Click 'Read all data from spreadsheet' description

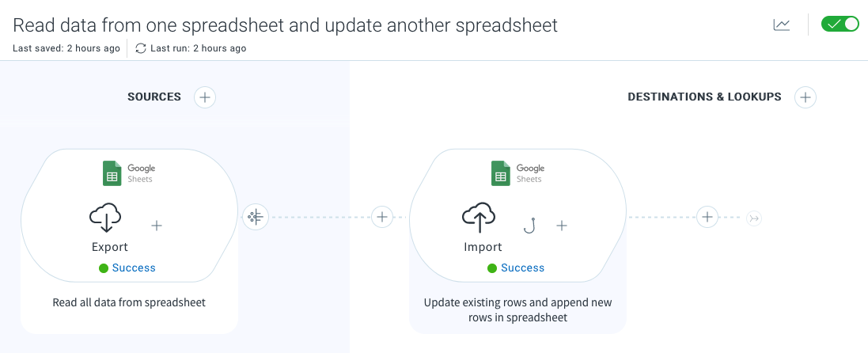(129, 302)
